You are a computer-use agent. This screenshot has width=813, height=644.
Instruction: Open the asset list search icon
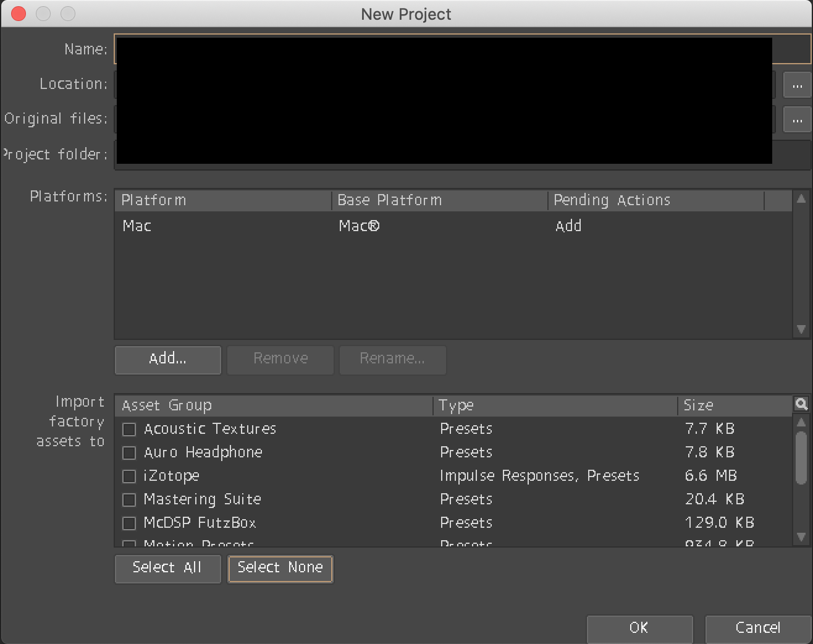pos(801,404)
